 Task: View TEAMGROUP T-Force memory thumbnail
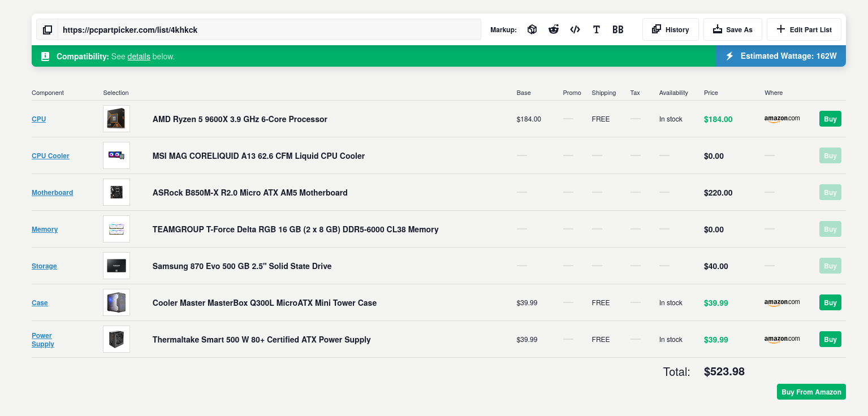[116, 229]
